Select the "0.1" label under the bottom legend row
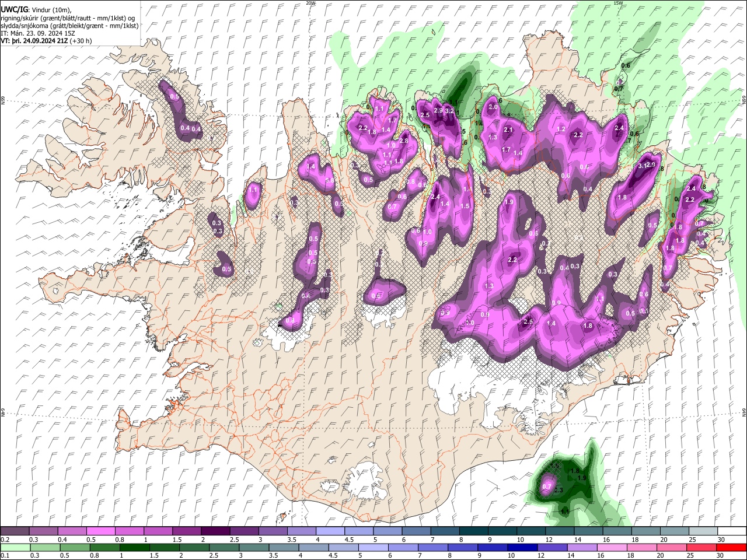Viewport: 747px width, 560px height. 4,555
